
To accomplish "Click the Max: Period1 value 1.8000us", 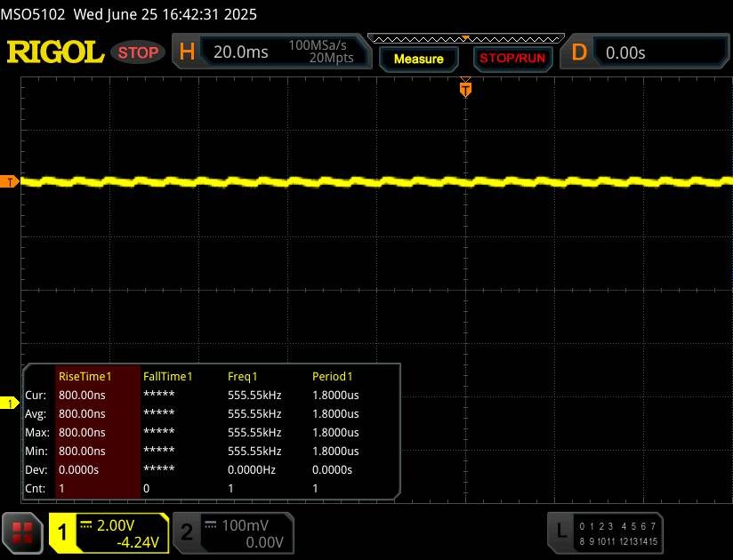I will click(x=335, y=433).
